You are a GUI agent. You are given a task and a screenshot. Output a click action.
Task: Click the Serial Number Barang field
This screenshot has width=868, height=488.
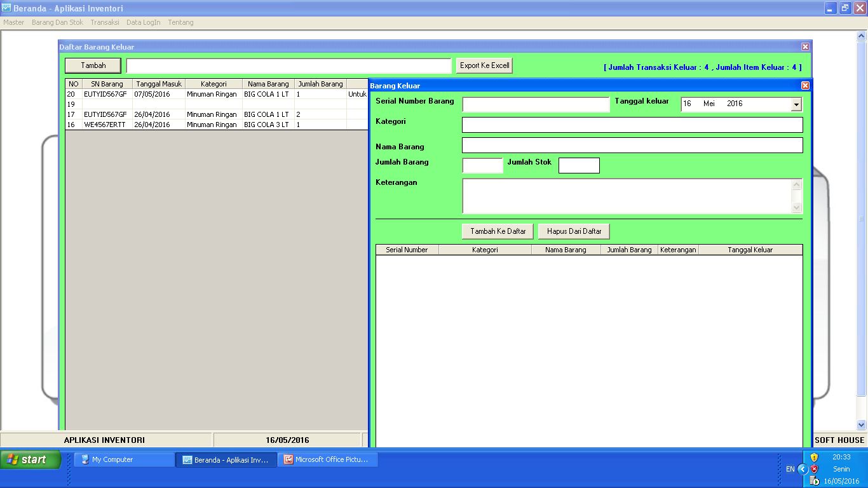coord(536,104)
